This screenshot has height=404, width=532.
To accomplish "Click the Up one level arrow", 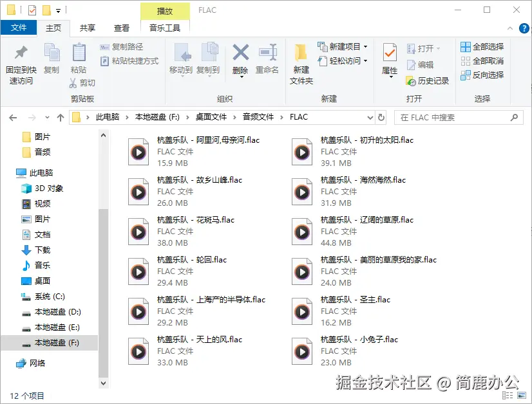I will 61,118.
